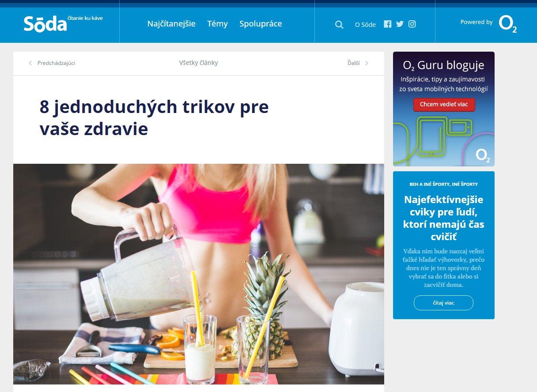Go to Ďalší article link

(x=353, y=63)
